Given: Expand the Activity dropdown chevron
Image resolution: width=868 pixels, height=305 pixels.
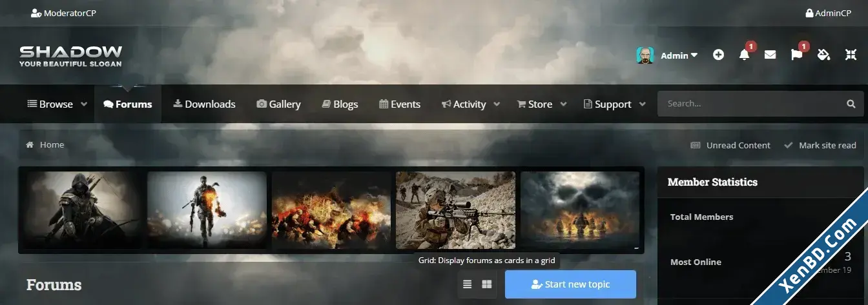Looking at the screenshot, I should coord(497,104).
